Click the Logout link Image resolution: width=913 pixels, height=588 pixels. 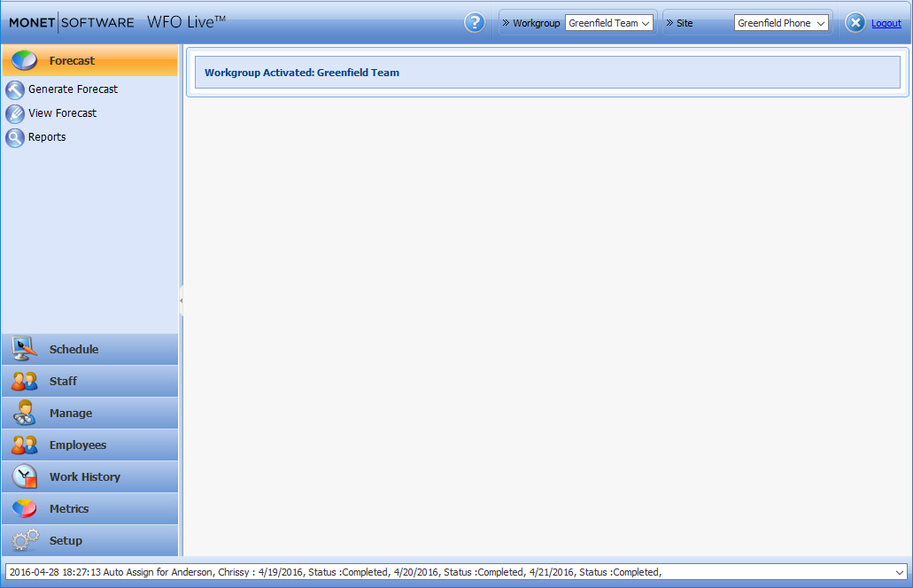point(886,24)
